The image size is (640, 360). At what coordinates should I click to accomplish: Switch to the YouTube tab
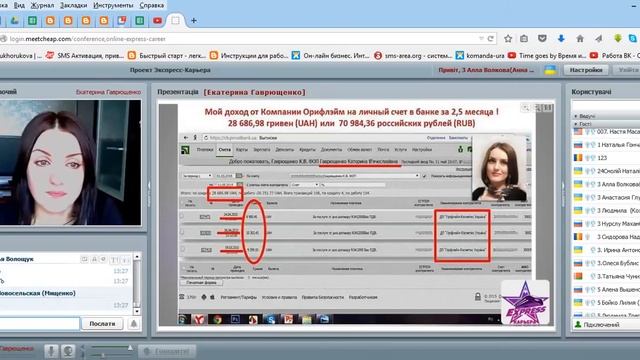[x=158, y=20]
